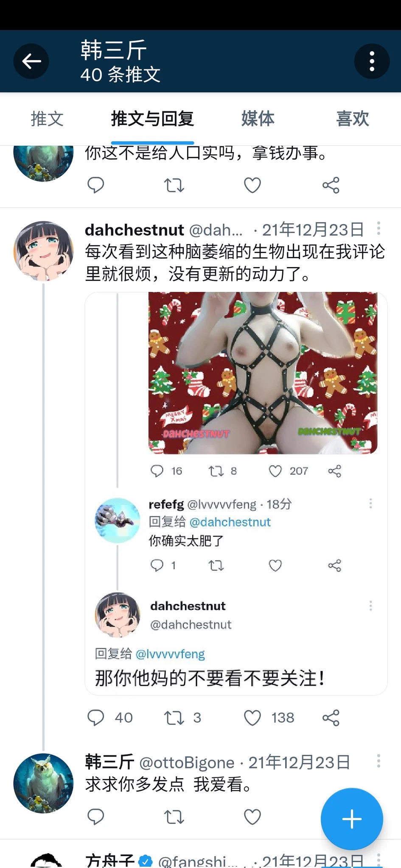
Task: Reply to the 求求你多发点 tweet
Action: (95, 817)
